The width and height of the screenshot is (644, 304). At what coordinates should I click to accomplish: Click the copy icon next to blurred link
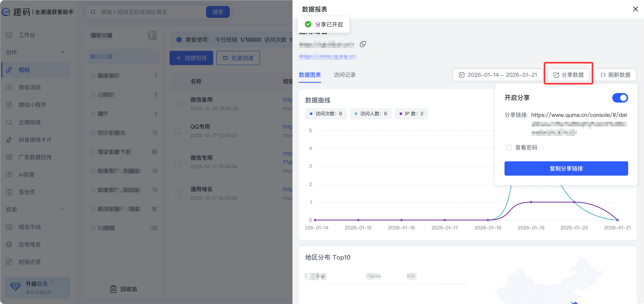click(362, 44)
